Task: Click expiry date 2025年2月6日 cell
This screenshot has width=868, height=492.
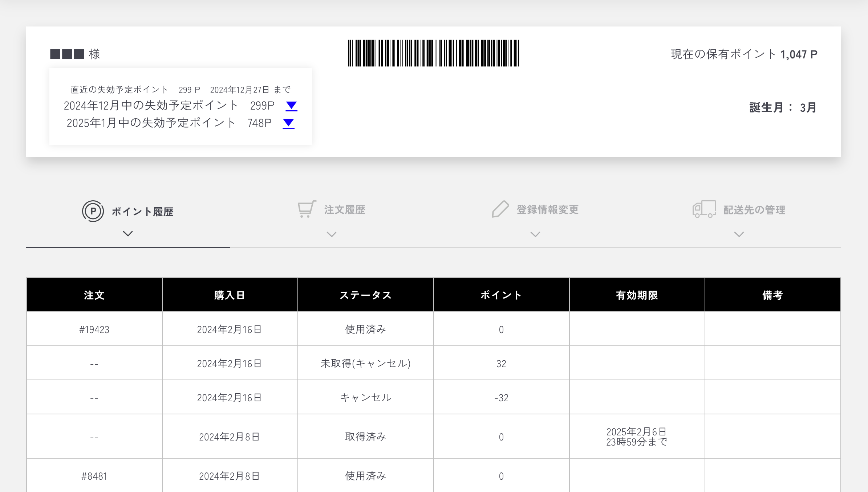Action: click(x=637, y=437)
